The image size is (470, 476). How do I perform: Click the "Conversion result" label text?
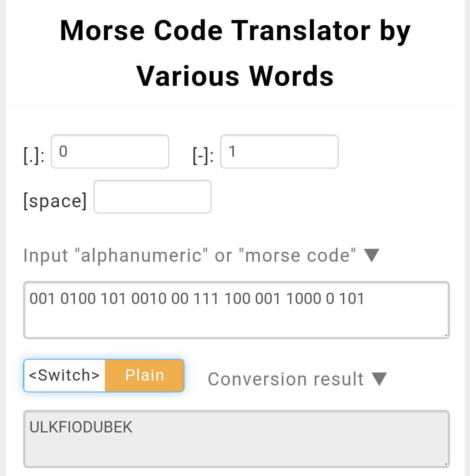pos(285,379)
